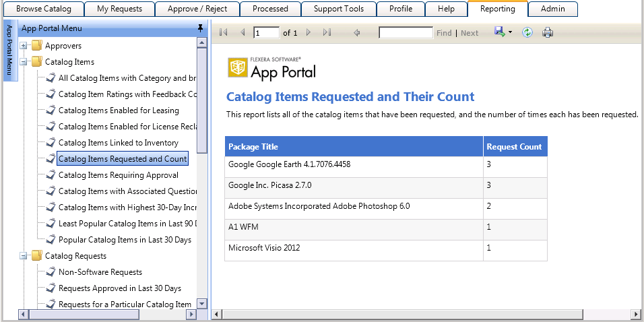
Task: Refresh the report
Action: click(x=527, y=32)
